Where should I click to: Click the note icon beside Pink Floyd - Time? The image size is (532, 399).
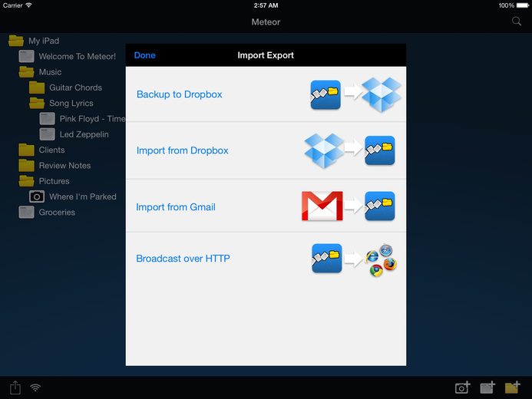pyautogui.click(x=47, y=119)
